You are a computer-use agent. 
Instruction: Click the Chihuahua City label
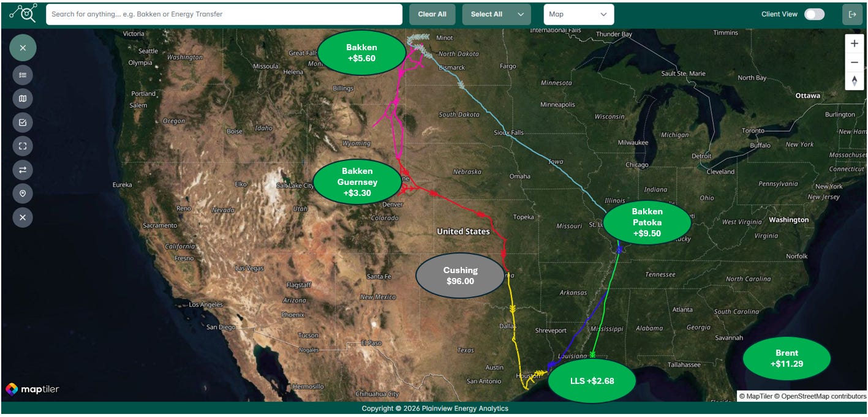377,394
